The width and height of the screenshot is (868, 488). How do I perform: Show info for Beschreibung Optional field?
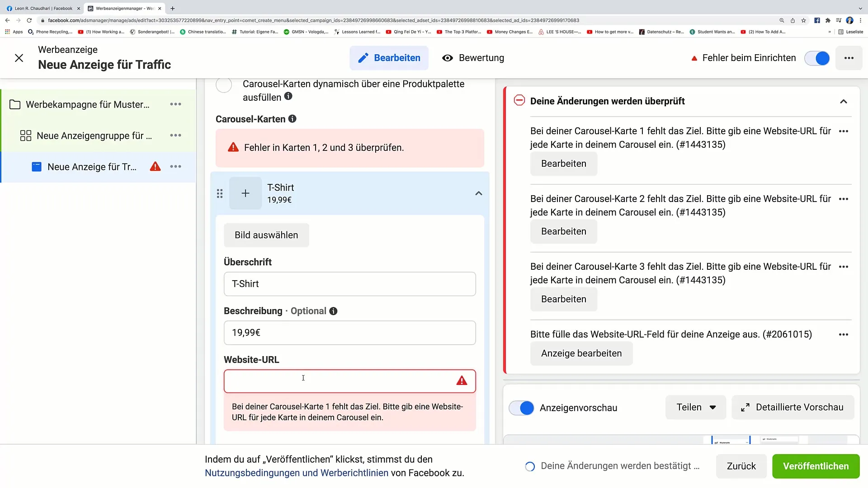pos(333,311)
